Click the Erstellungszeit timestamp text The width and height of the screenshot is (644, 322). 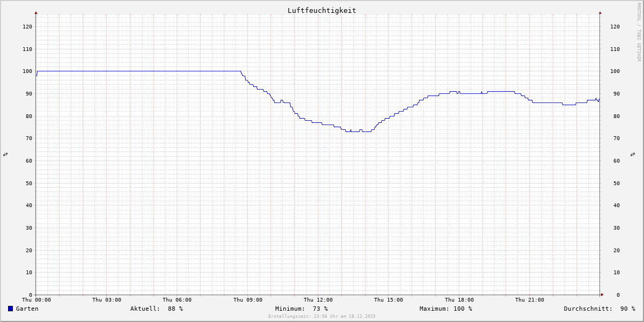tap(322, 317)
